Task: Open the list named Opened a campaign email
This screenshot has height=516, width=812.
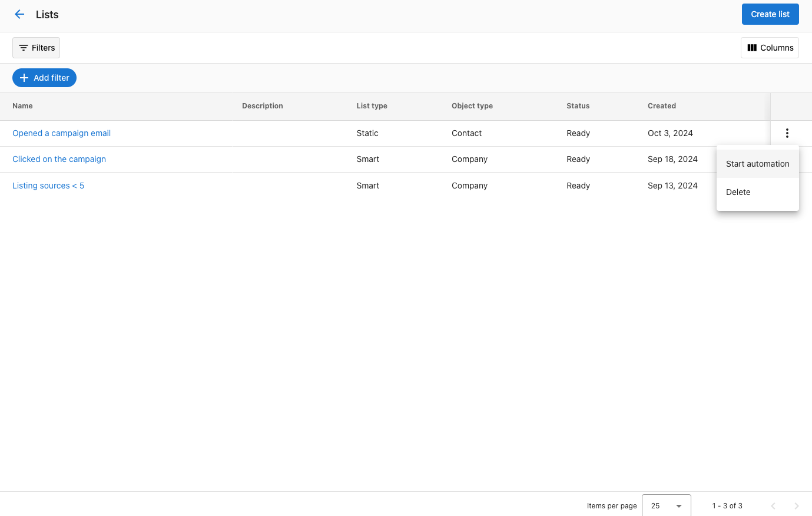Action: coord(61,133)
